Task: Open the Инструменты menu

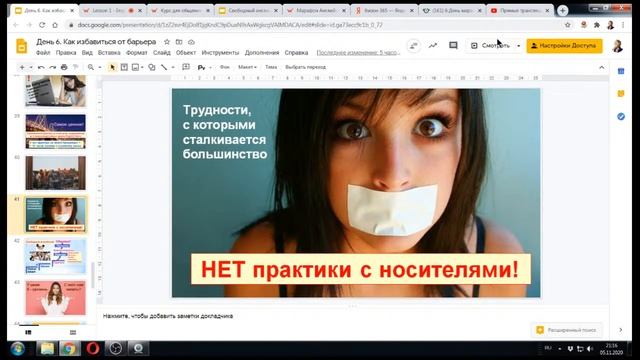Action: [220, 53]
